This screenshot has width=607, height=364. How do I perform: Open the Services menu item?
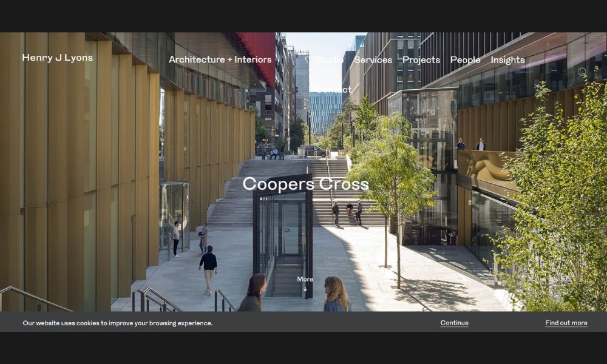[373, 59]
